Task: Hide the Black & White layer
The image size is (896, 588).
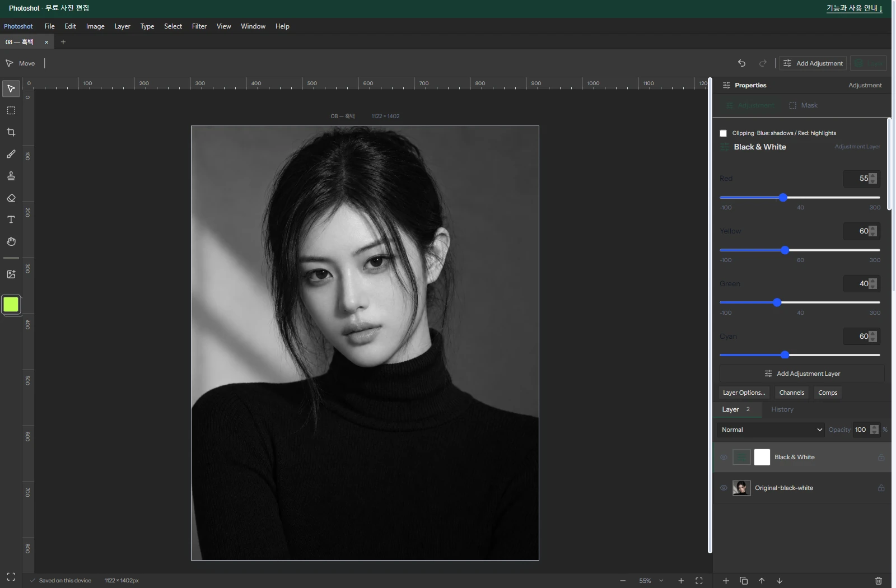Action: (x=724, y=458)
